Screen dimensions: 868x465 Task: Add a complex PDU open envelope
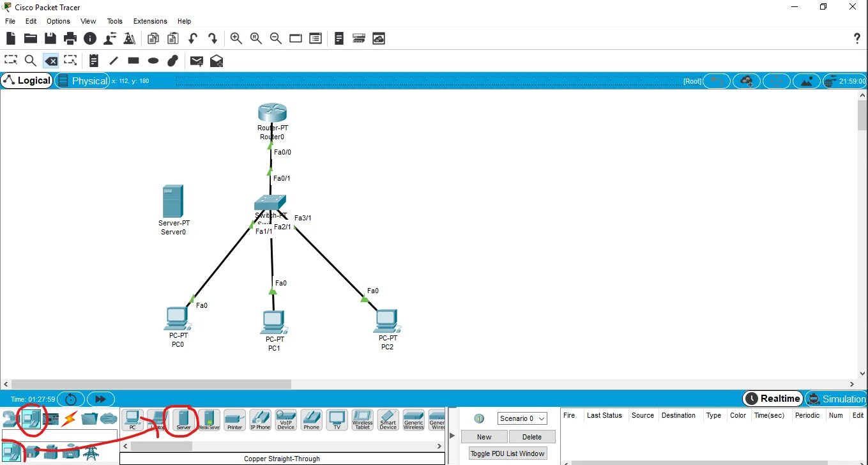coord(217,61)
